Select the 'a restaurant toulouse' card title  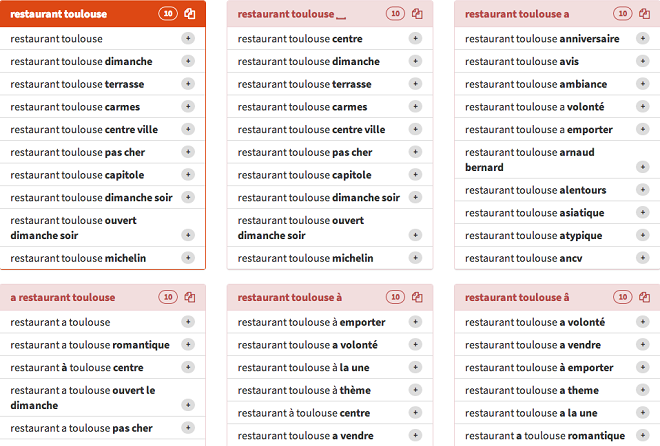click(x=63, y=297)
